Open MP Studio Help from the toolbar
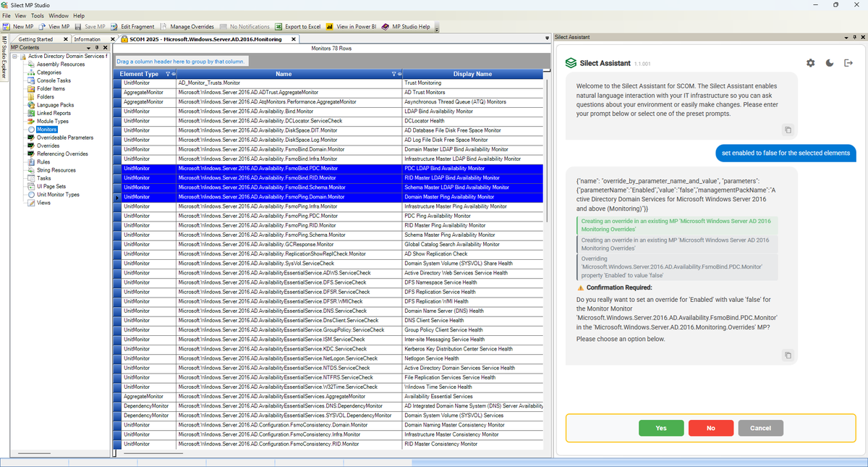Viewport: 868px width, 467px height. 406,27
